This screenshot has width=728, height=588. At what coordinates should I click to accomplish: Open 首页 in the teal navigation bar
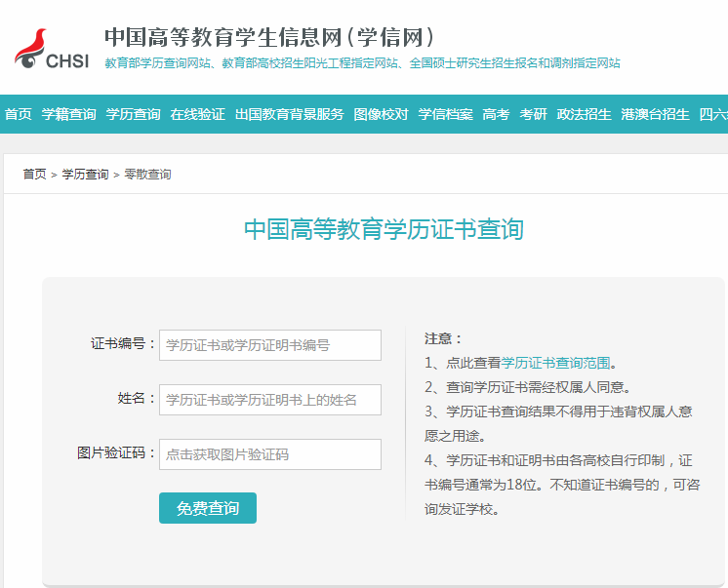click(x=19, y=114)
